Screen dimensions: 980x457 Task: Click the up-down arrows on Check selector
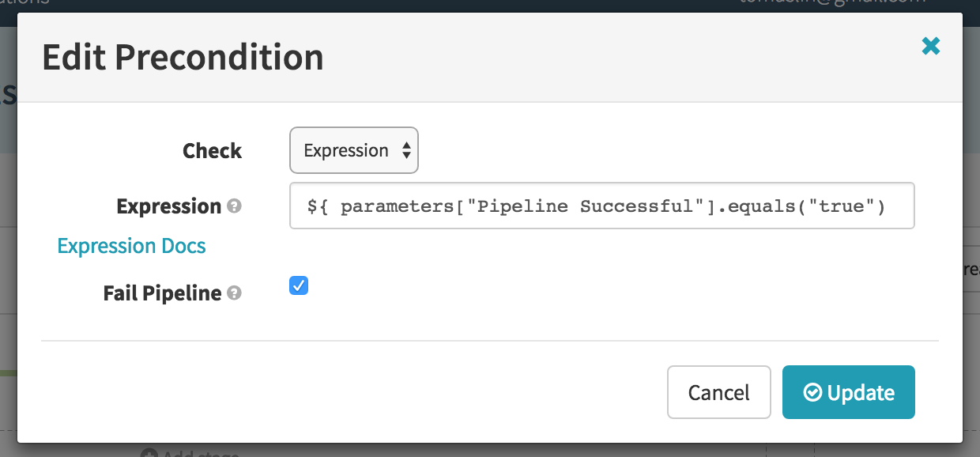click(406, 150)
